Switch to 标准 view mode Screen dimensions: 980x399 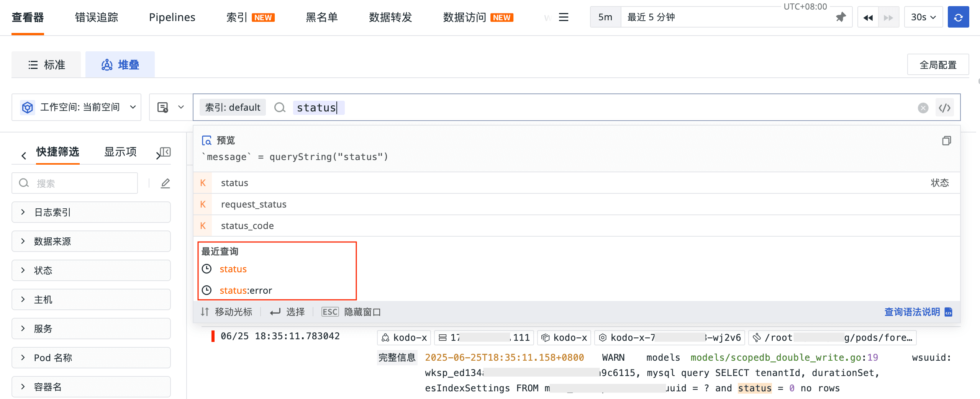46,65
